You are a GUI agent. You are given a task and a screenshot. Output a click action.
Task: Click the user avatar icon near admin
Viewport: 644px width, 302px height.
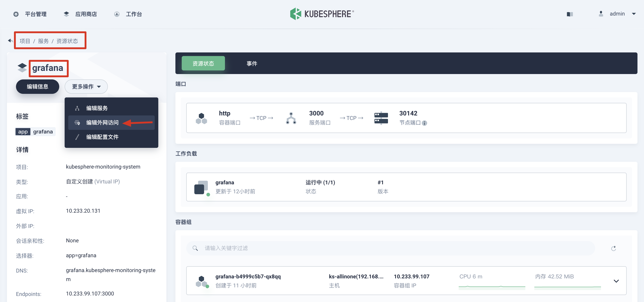pyautogui.click(x=601, y=14)
